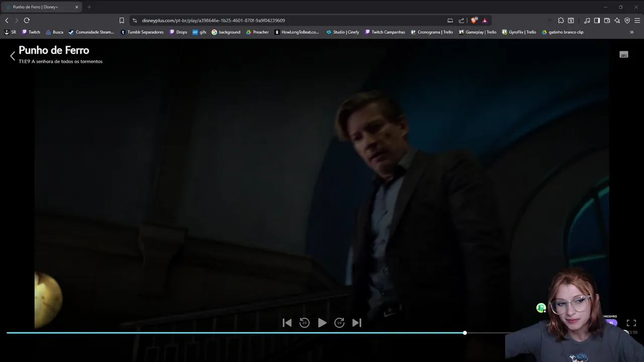The image size is (644, 362).
Task: Toggle the browser sidebar panel
Action: (x=597, y=21)
